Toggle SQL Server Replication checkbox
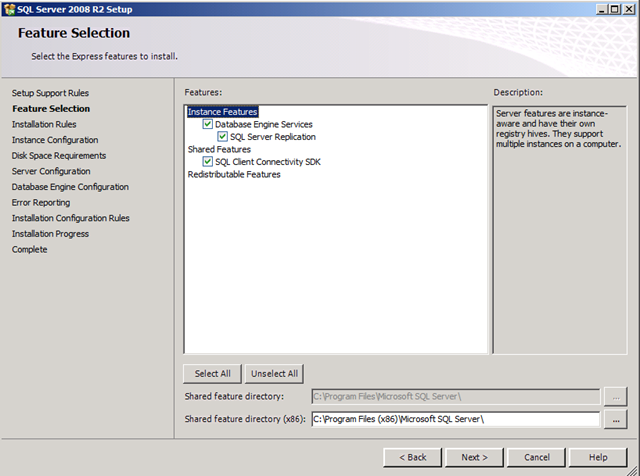 (x=222, y=137)
